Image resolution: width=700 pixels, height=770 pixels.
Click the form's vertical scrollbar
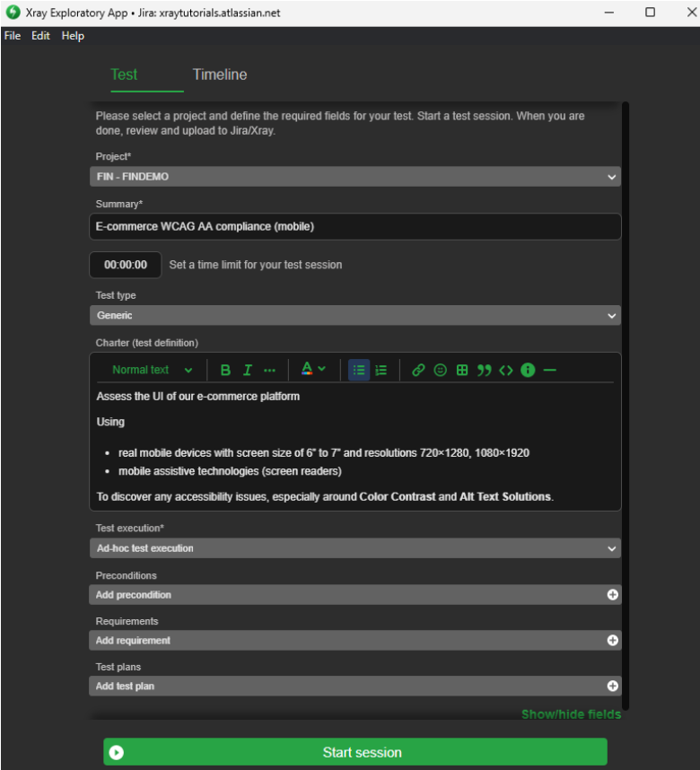(626, 406)
